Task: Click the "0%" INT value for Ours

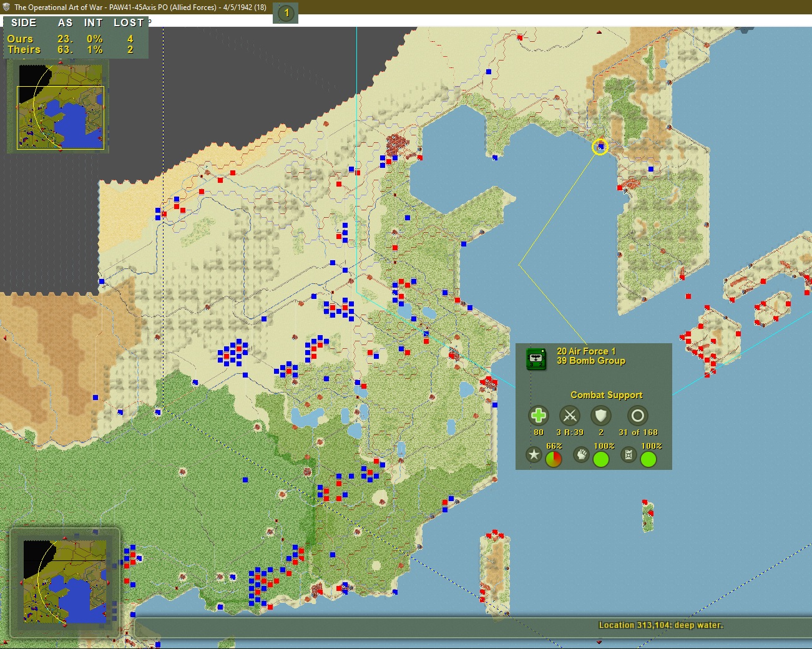Action: click(x=95, y=39)
